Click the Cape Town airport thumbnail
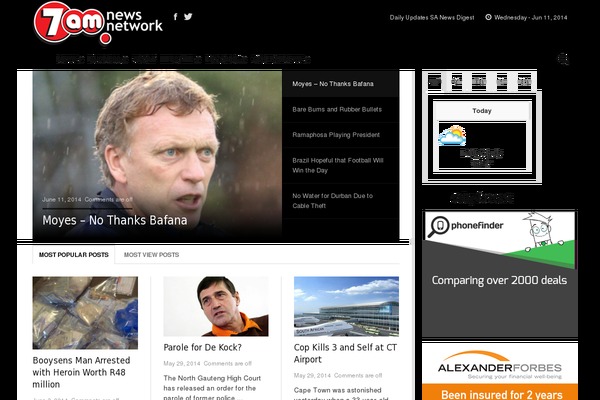 pyautogui.click(x=346, y=306)
